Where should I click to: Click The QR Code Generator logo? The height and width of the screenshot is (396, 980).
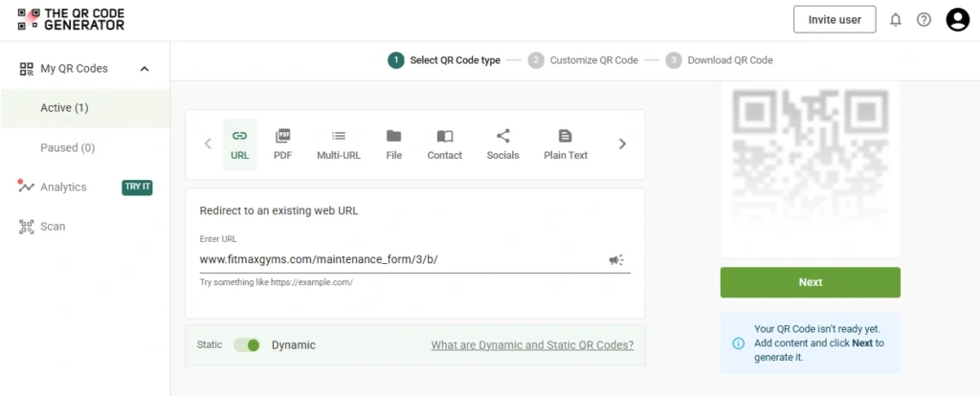coord(71,19)
